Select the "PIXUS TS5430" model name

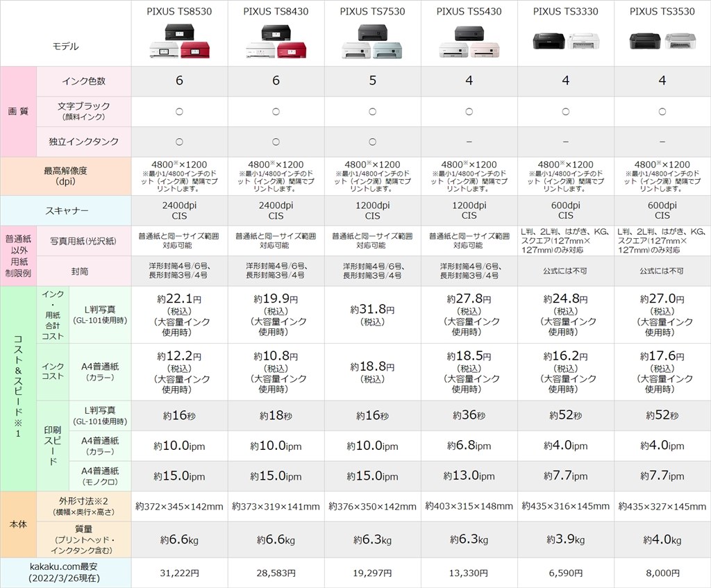469,11
